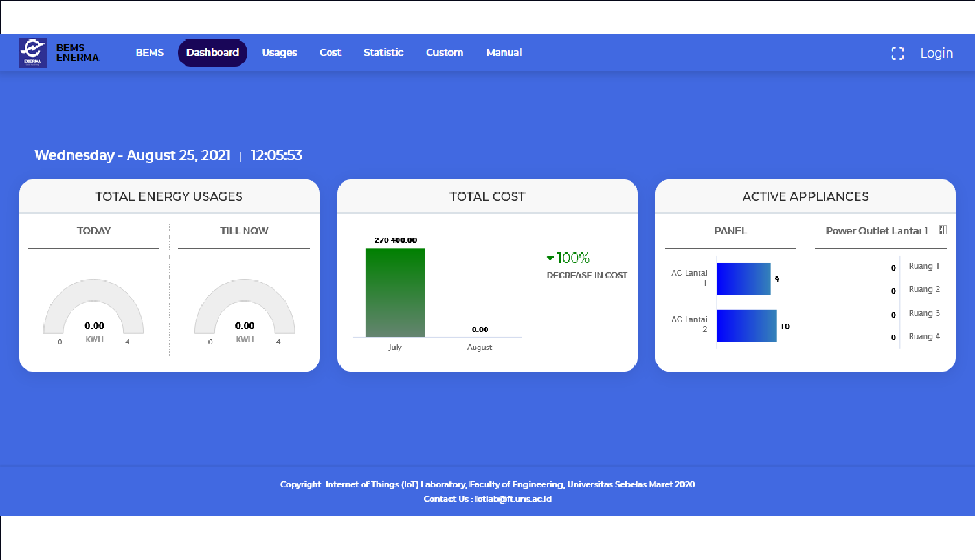Click the AC Lantai 1 blue bar

[743, 279]
